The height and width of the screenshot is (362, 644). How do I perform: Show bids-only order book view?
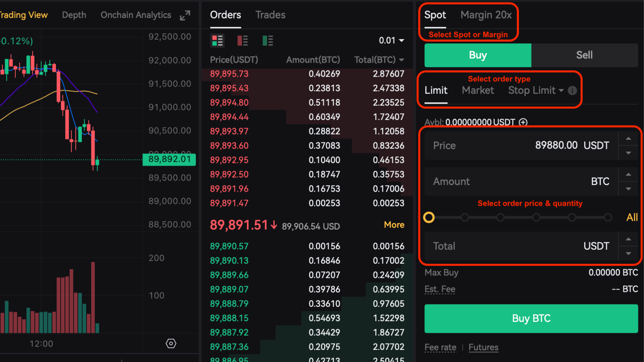point(268,40)
